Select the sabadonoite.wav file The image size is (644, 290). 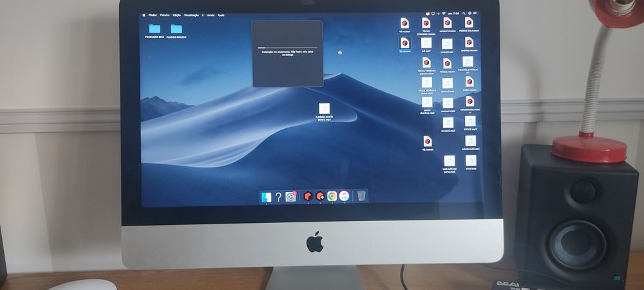pos(471,141)
